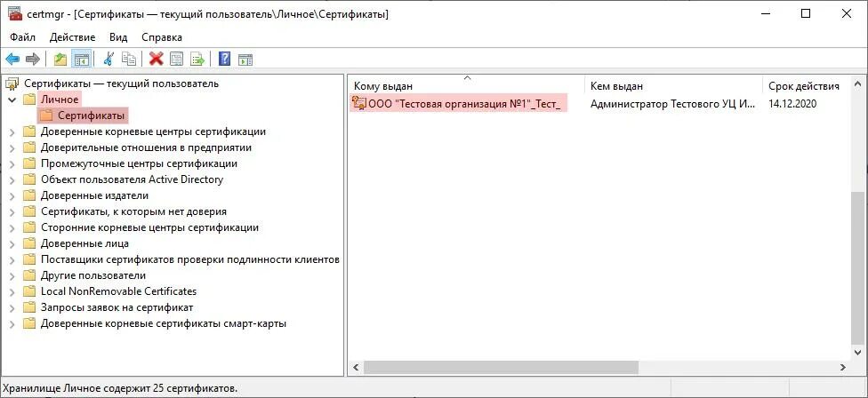Expand Доверенные корневые сертификаты смарт-карты node

tap(12, 324)
